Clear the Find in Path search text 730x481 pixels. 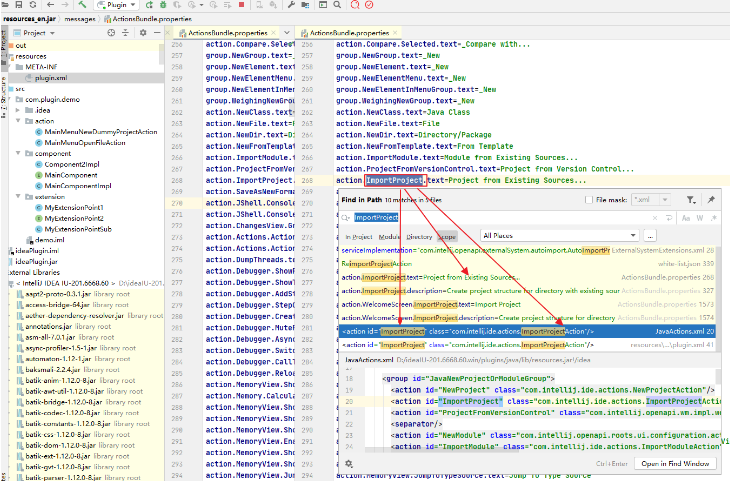point(655,218)
